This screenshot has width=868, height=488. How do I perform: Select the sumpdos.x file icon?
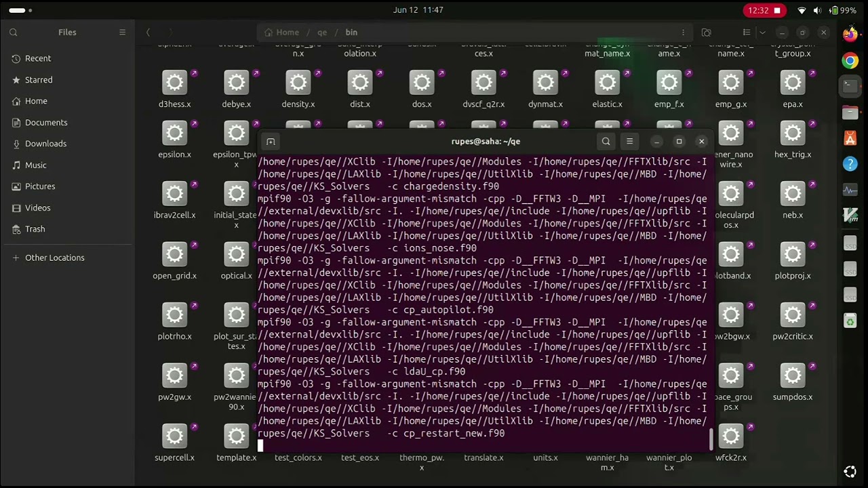coord(793,375)
